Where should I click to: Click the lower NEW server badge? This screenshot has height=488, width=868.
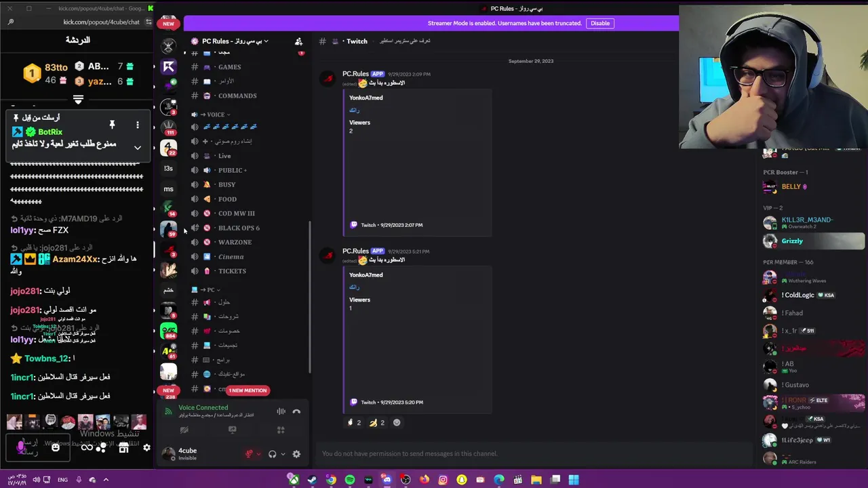(168, 390)
